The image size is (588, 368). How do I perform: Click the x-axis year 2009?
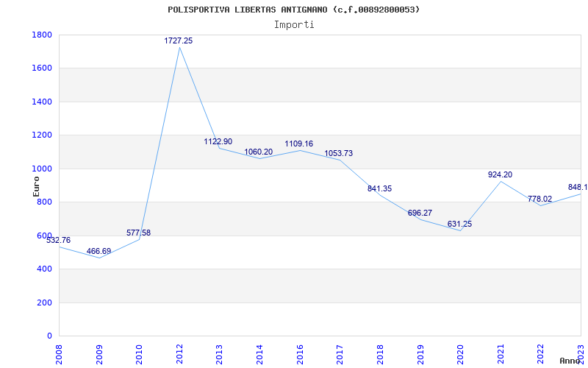click(99, 355)
